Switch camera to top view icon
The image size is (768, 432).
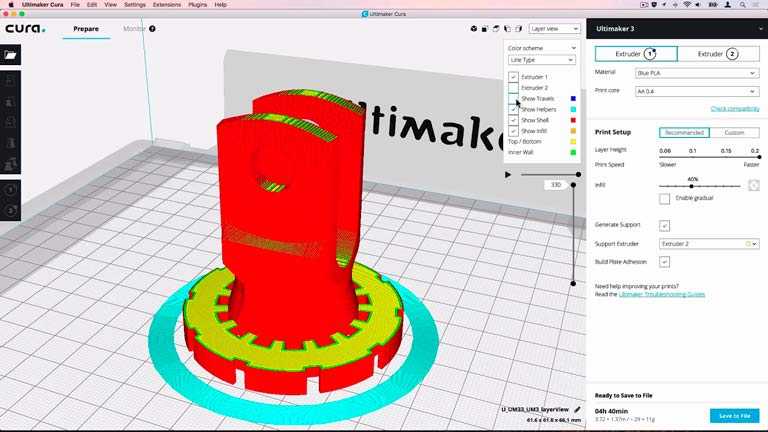point(496,29)
